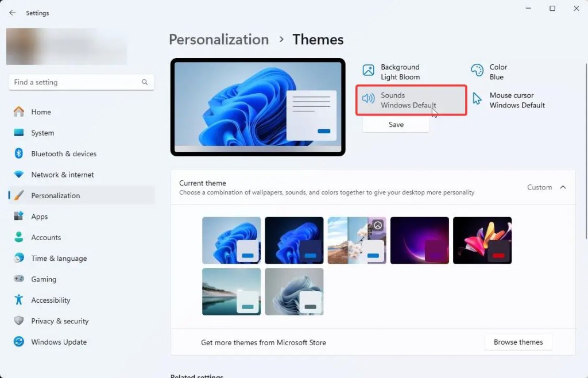The width and height of the screenshot is (588, 378).
Task: Select the purple glow theme
Action: [420, 240]
